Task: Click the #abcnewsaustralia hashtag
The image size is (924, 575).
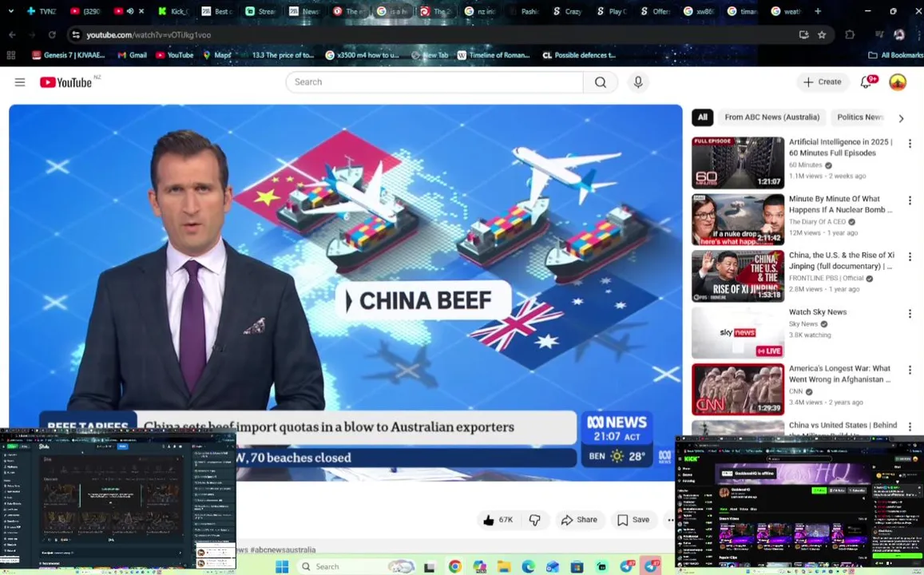Action: point(283,549)
